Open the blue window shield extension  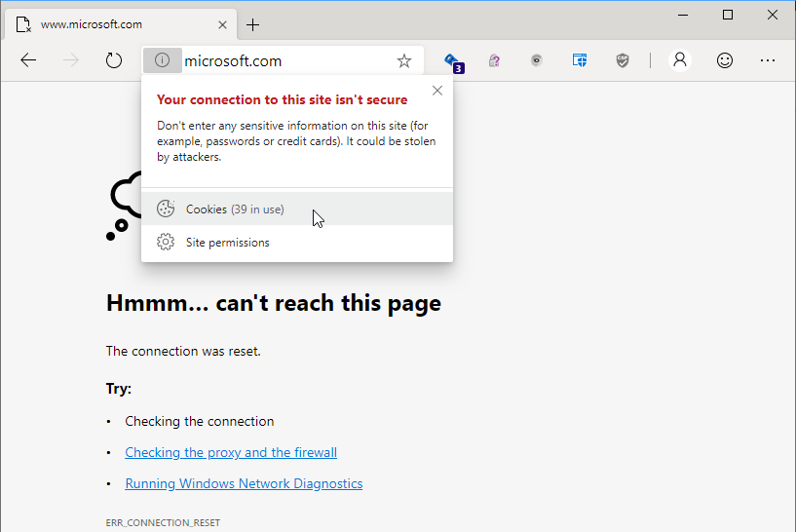point(580,60)
